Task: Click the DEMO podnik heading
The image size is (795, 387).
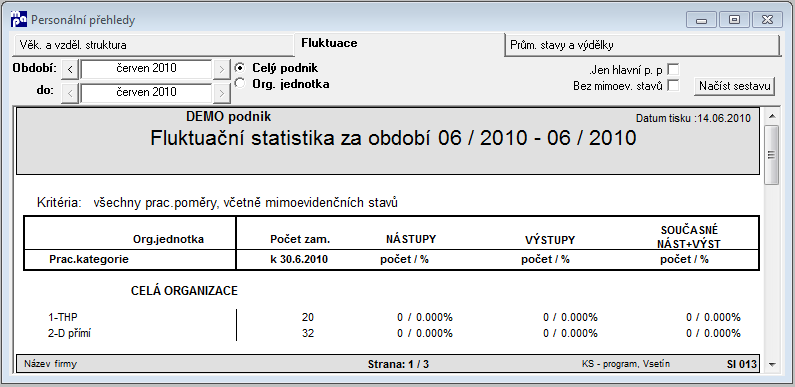Action: click(x=228, y=117)
